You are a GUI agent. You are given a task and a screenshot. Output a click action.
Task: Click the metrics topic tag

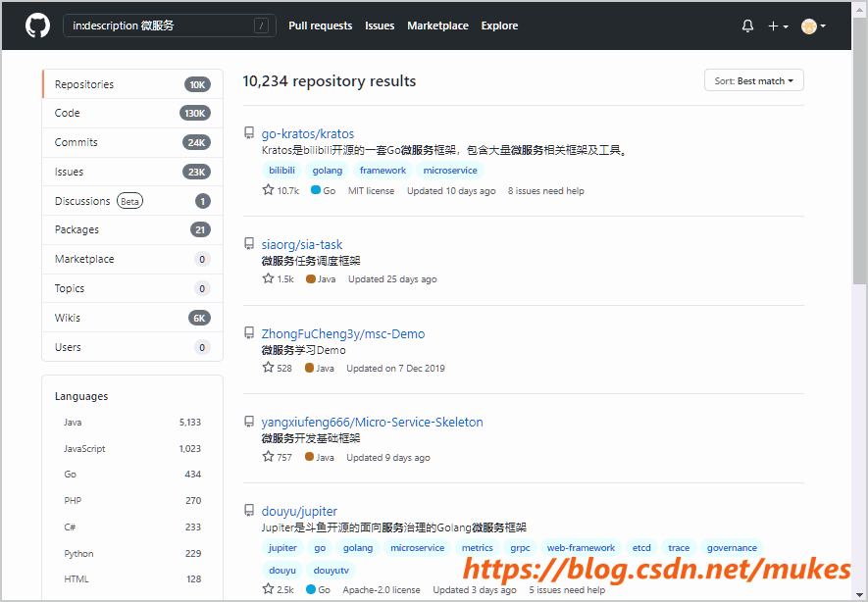pos(478,548)
